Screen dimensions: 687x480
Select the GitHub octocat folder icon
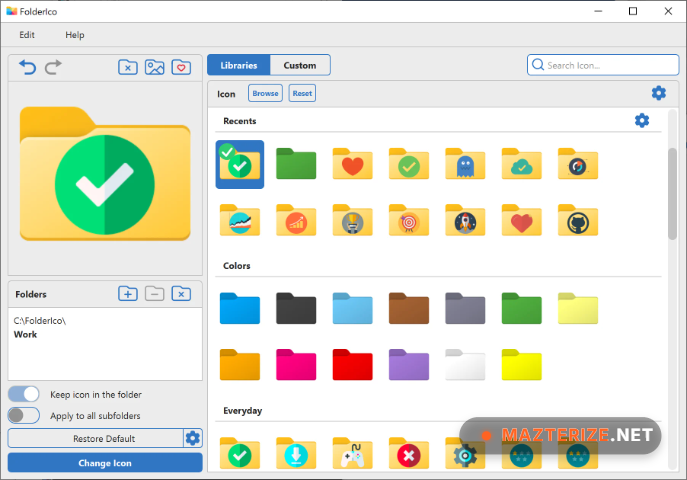[x=578, y=220]
